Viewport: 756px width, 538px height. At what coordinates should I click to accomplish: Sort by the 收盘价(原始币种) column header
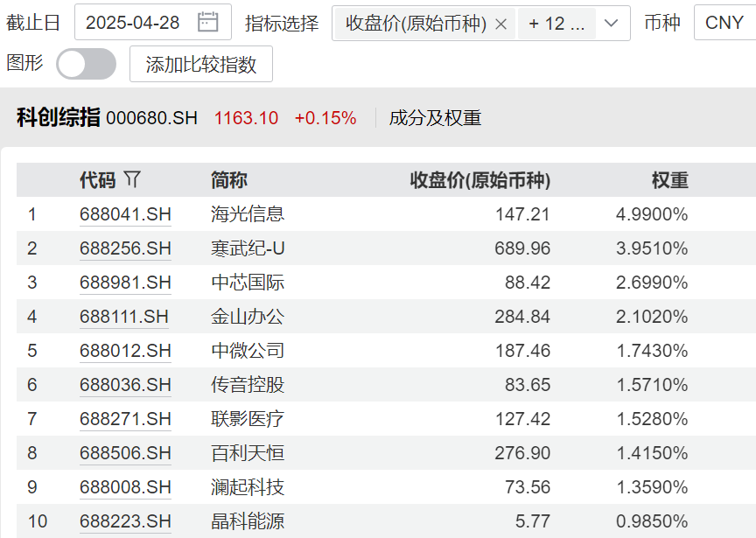pos(480,180)
